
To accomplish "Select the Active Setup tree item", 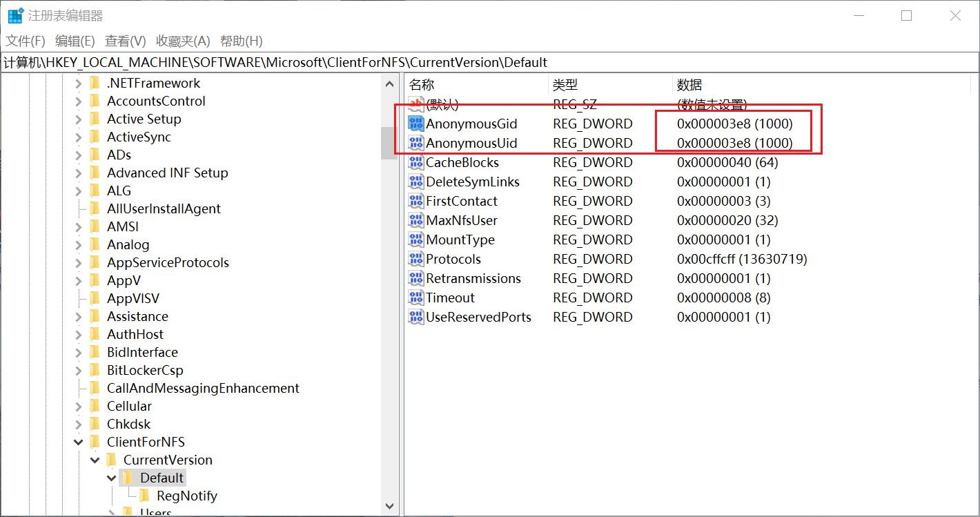I will 144,119.
